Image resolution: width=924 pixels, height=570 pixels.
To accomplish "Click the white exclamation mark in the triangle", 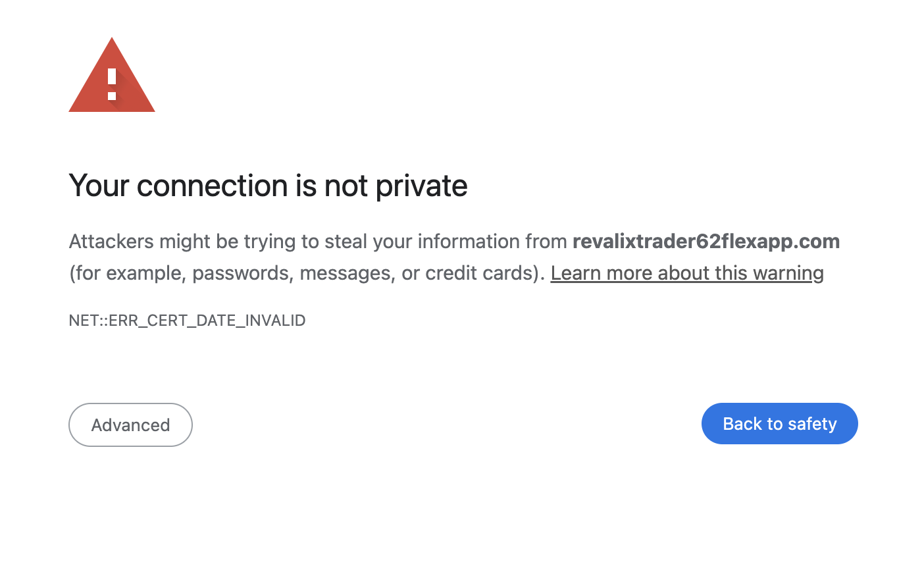I will [x=112, y=84].
